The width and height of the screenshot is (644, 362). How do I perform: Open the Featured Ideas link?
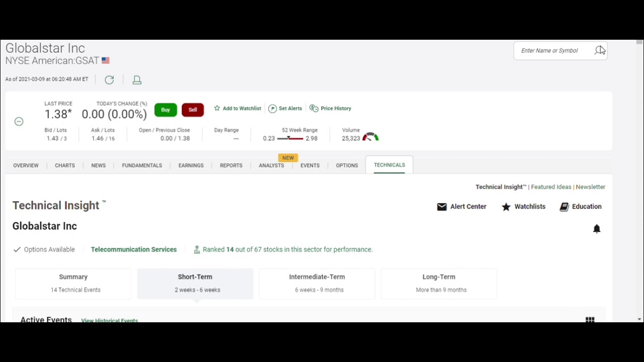click(x=551, y=187)
